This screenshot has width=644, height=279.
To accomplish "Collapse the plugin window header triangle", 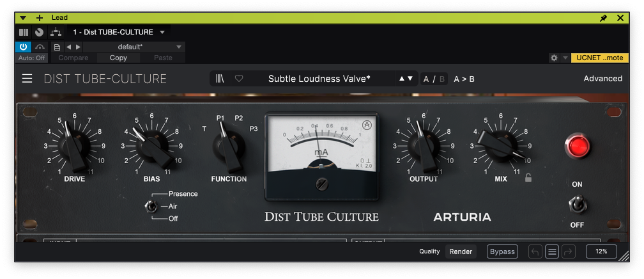I will tap(23, 18).
